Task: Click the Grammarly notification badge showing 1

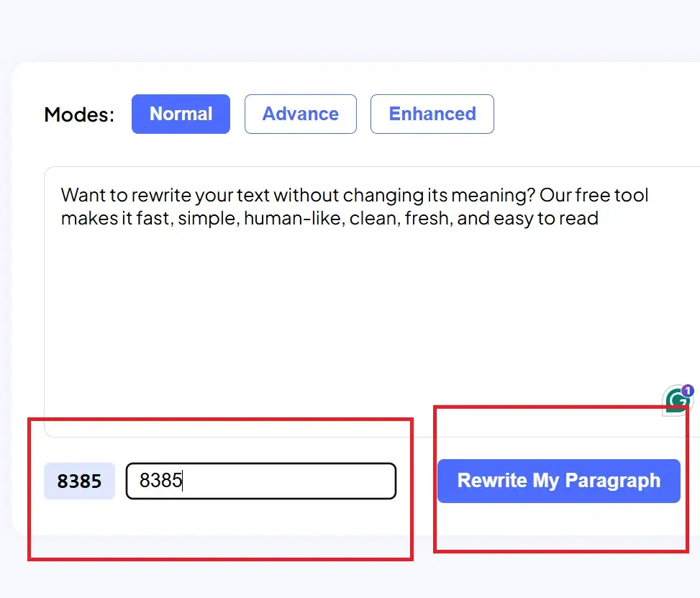Action: point(688,389)
